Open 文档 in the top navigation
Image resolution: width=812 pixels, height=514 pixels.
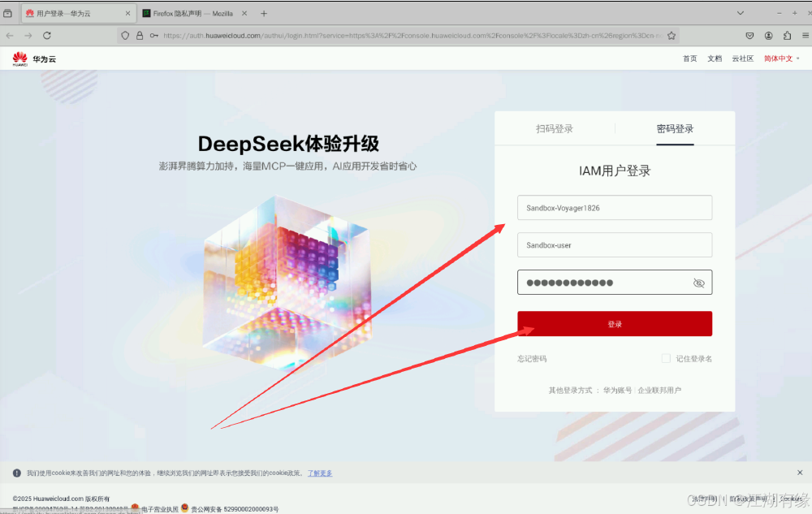[x=714, y=58]
